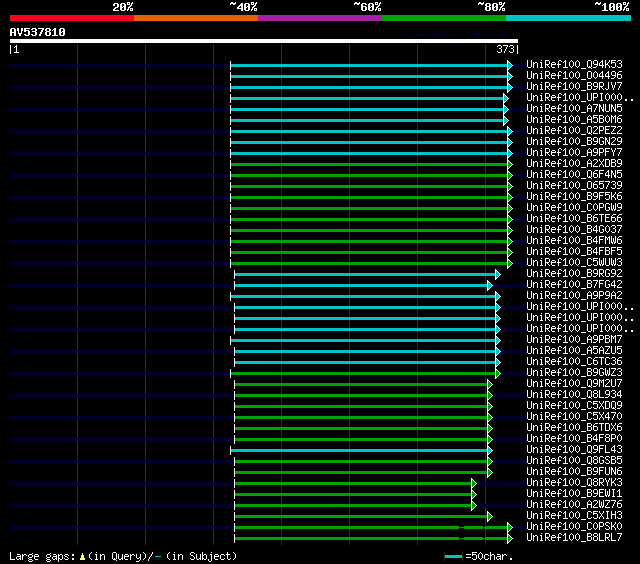Screen dimensions: 640x564
Task: Click the cyan 50char scale marker in the legend
Action: click(x=454, y=556)
